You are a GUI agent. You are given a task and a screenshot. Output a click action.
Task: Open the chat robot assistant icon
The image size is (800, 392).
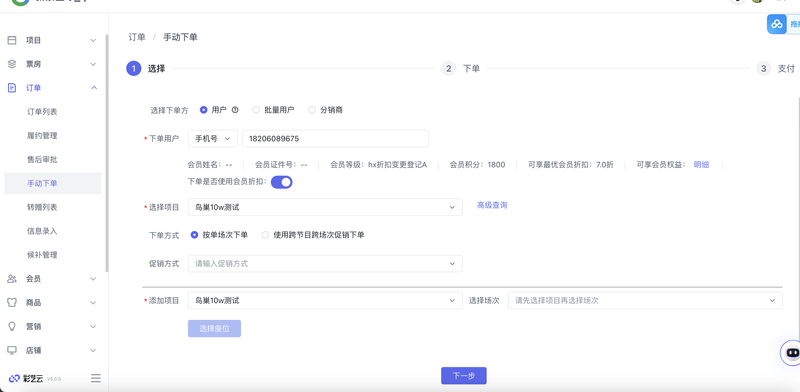(792, 352)
